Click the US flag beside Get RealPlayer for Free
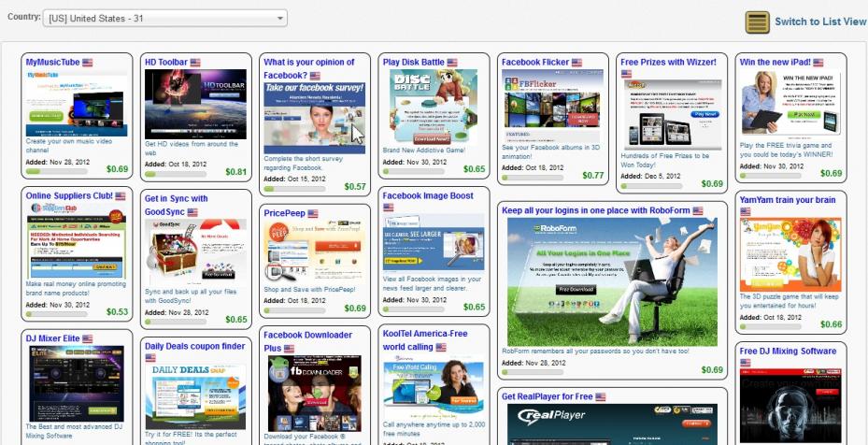 pos(600,397)
